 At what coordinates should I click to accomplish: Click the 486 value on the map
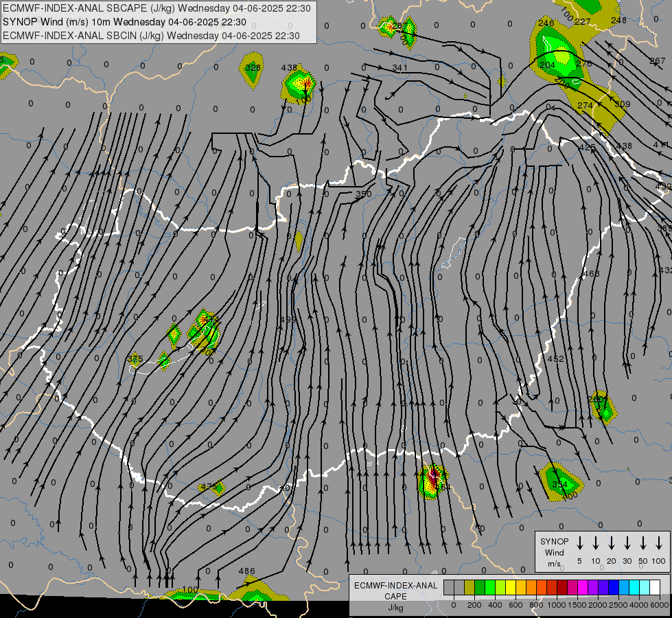(x=246, y=571)
